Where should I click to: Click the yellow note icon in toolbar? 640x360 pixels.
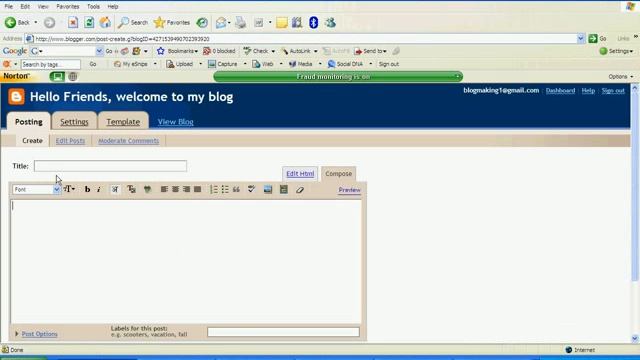coord(281,22)
